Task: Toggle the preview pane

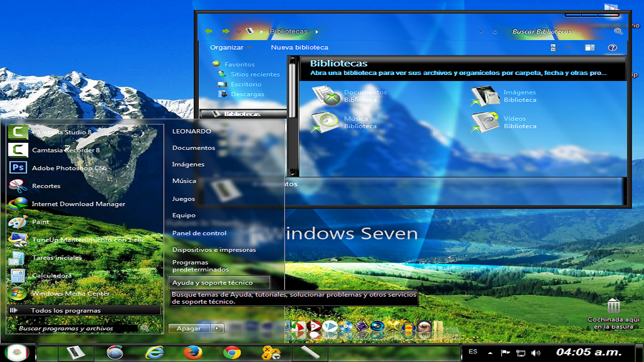Action: [590, 48]
